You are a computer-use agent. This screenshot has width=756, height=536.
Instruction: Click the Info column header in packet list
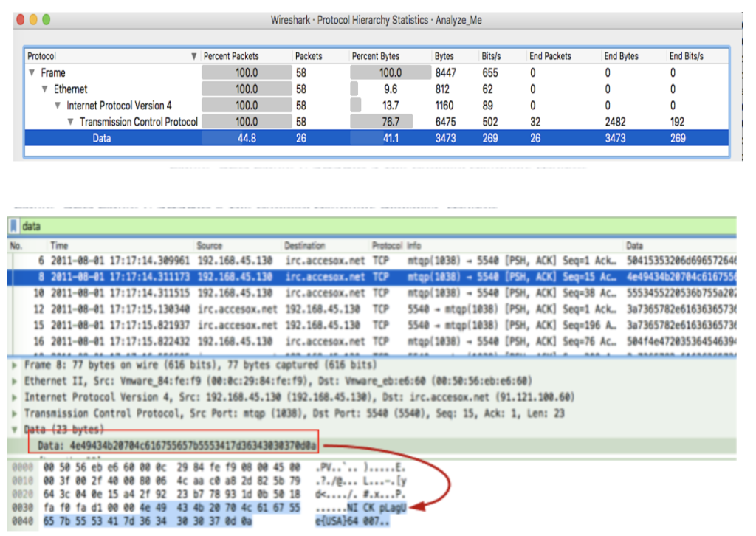[x=416, y=245]
